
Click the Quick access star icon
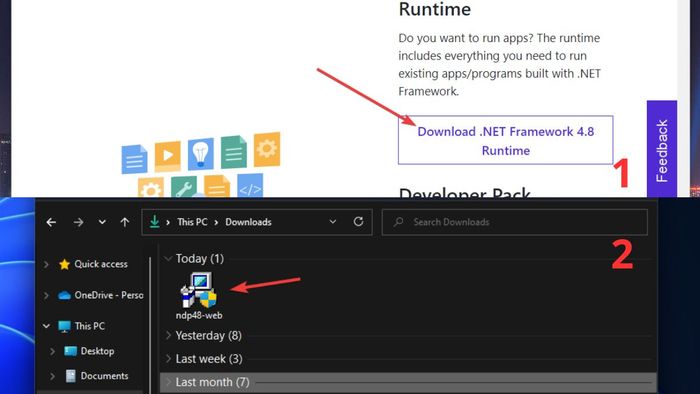point(64,264)
